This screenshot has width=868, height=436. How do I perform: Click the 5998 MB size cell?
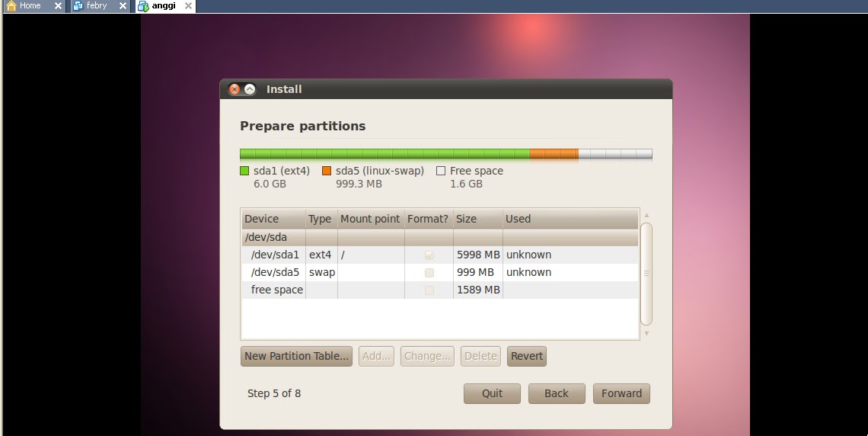(x=478, y=255)
